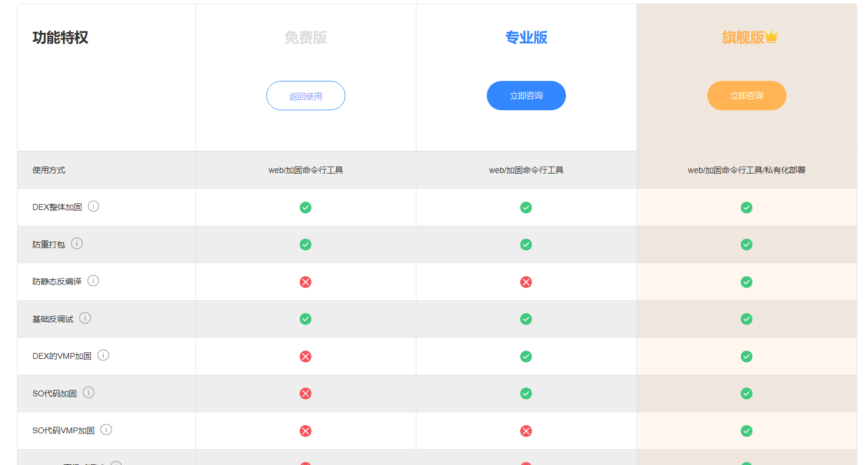Click the orange 立即咨询 button for 旗舰版
Screen dimensions: 868x465
tap(747, 96)
